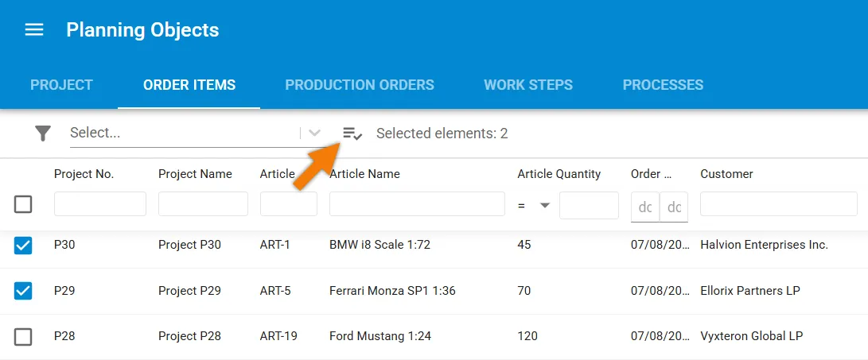This screenshot has height=360, width=868.
Task: Click the ART-5 article cell
Action: click(x=275, y=290)
